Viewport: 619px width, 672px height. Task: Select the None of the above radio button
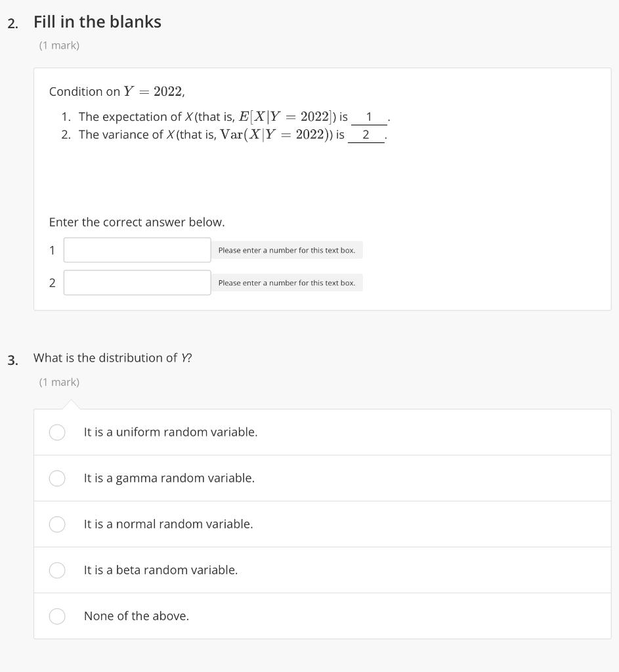click(57, 616)
